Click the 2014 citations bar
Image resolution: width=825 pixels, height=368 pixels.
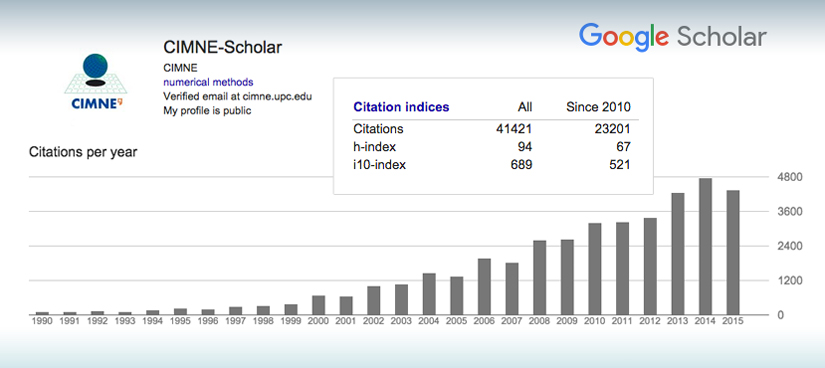tap(705, 246)
